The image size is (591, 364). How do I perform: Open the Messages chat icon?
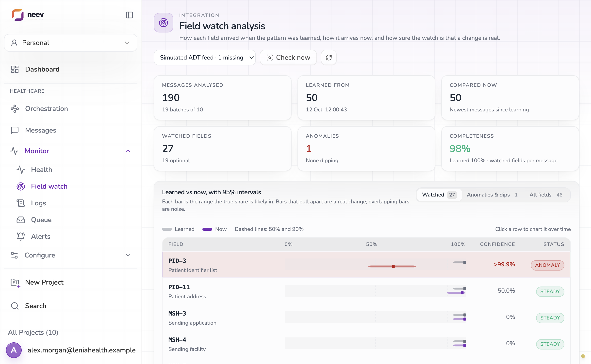15,130
